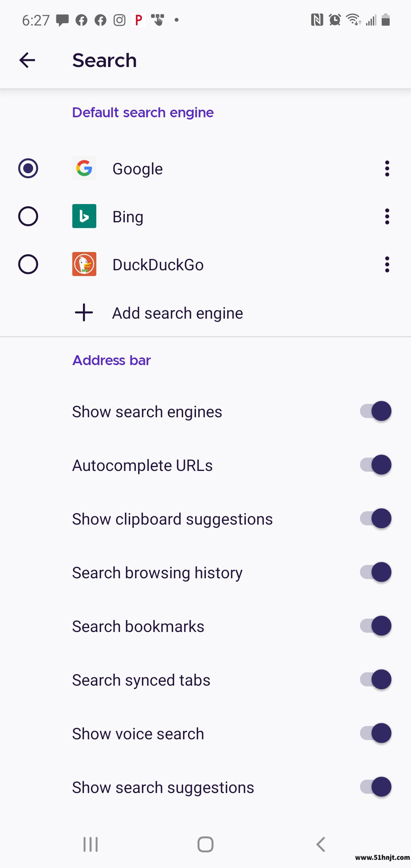Turn off Show voice search switch

(x=376, y=733)
